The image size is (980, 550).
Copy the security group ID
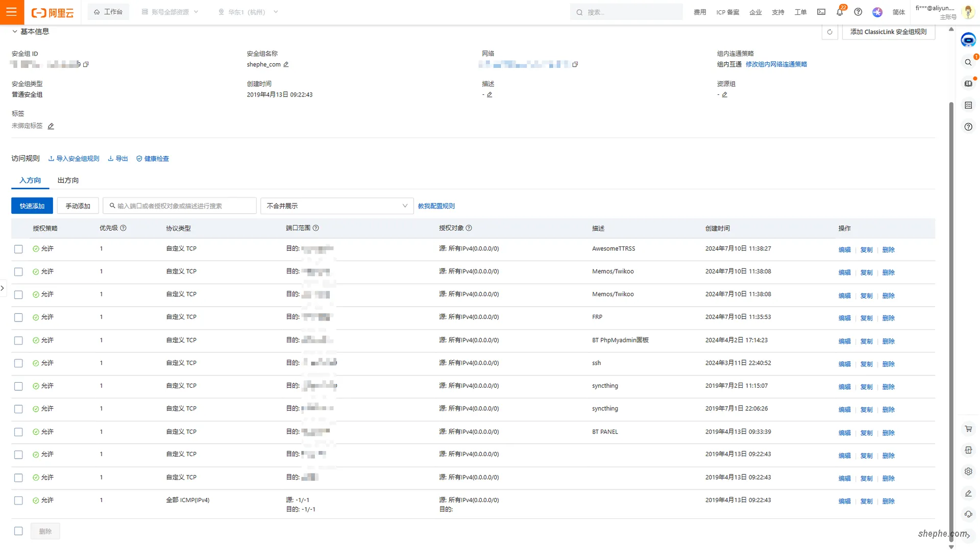pos(86,64)
